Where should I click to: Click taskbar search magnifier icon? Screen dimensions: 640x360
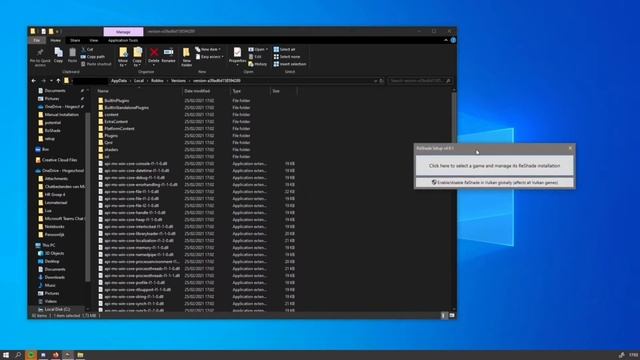coord(18,355)
